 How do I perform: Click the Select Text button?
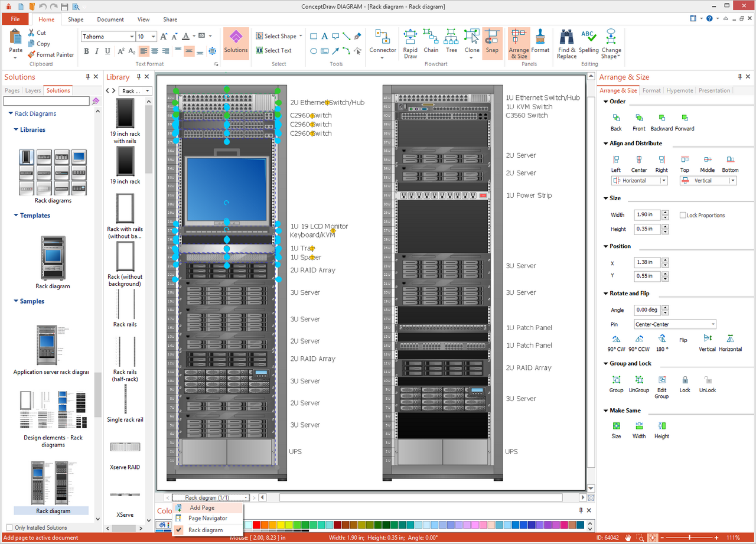[x=273, y=50]
